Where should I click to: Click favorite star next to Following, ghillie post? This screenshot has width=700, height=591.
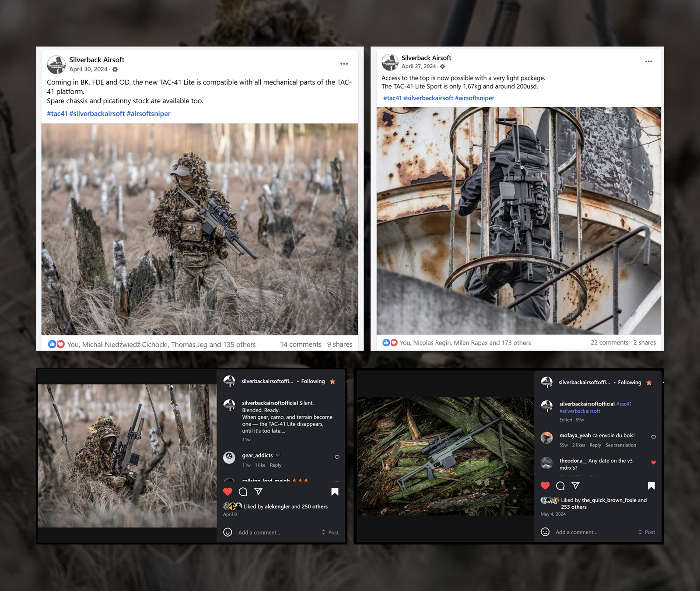coord(332,381)
